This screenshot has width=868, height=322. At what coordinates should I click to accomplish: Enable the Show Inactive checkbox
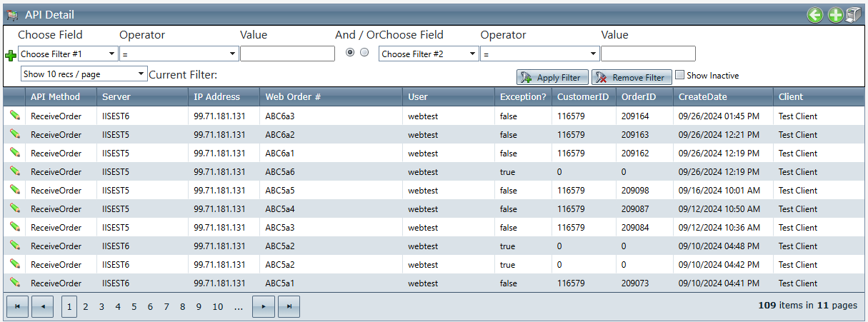tap(680, 75)
